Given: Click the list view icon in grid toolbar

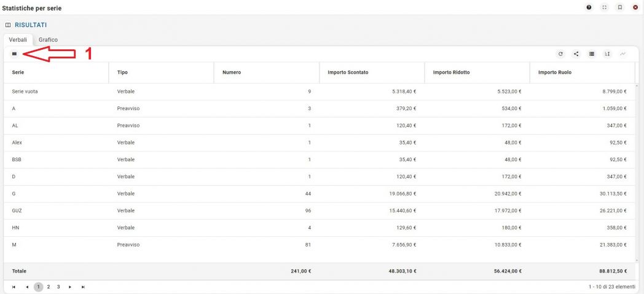Looking at the screenshot, I should click(591, 54).
